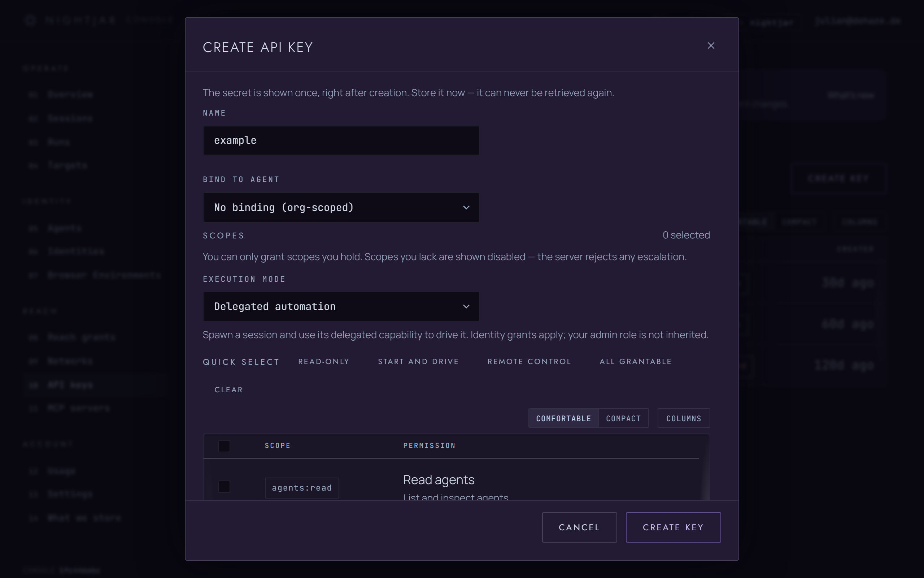Clear the selected scopes

[228, 389]
